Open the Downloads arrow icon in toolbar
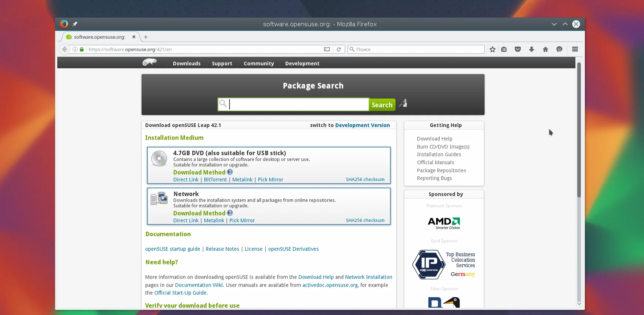Screen dimensions: 644x315 (532, 49)
